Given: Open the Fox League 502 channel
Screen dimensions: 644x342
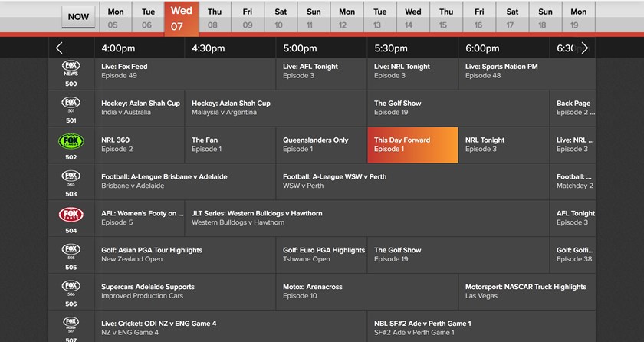Looking at the screenshot, I should (x=71, y=141).
